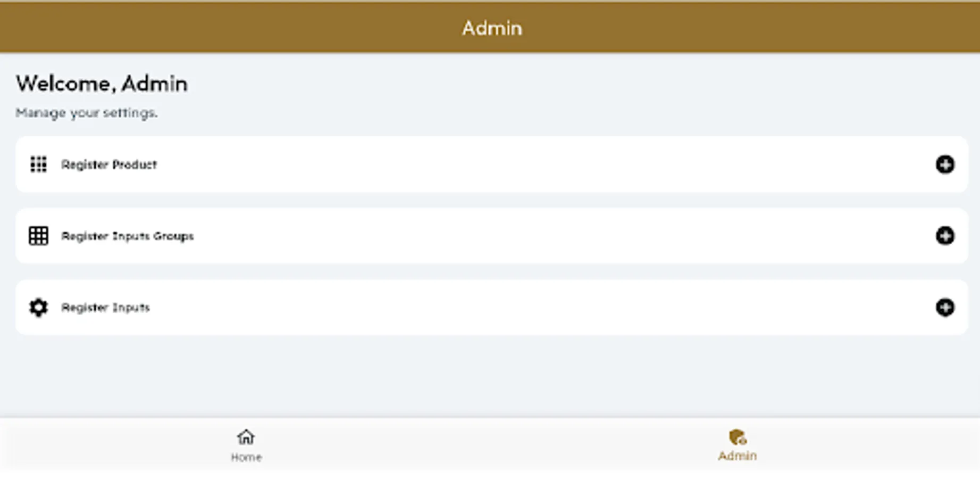
Task: Tap the Admin shield icon in bottom navigation
Action: pos(738,437)
